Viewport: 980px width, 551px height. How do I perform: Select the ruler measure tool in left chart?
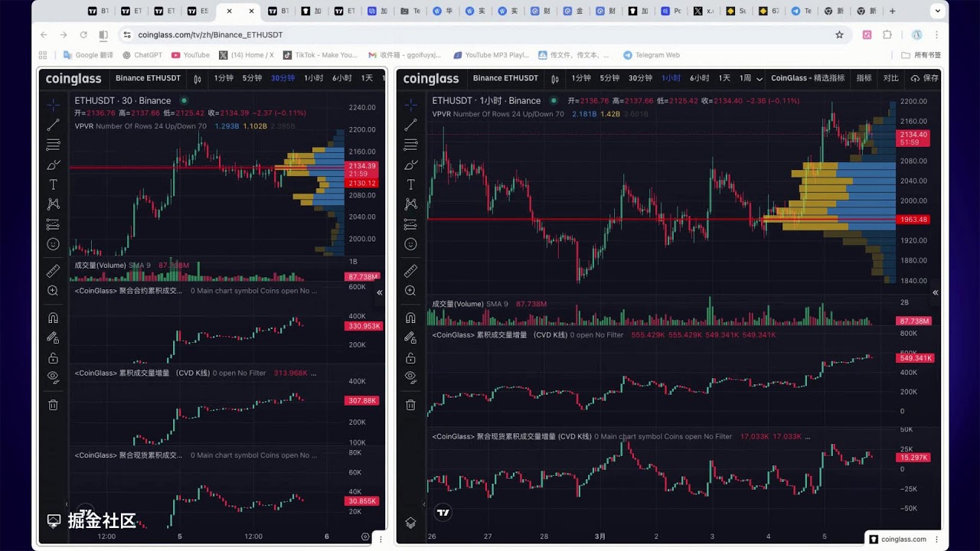point(53,271)
